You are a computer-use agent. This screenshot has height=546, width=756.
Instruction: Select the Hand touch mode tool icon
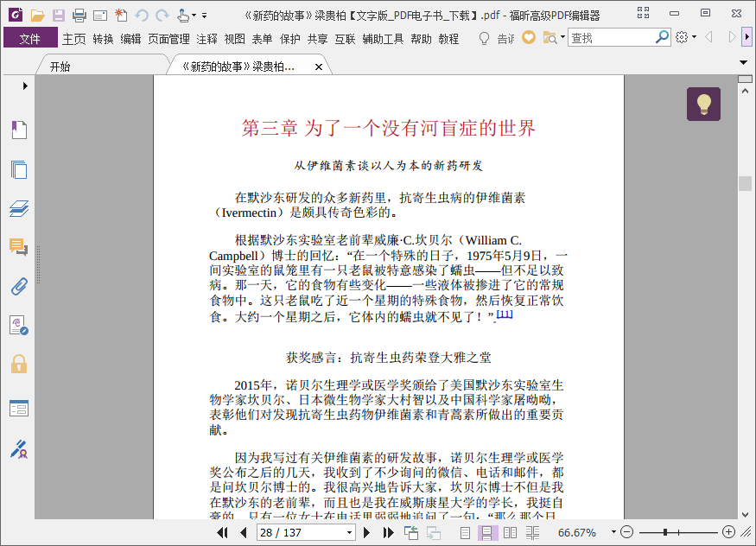(x=182, y=16)
